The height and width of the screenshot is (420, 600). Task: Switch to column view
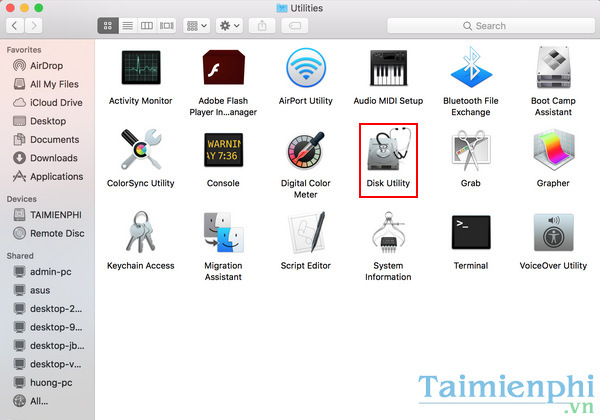tap(147, 26)
